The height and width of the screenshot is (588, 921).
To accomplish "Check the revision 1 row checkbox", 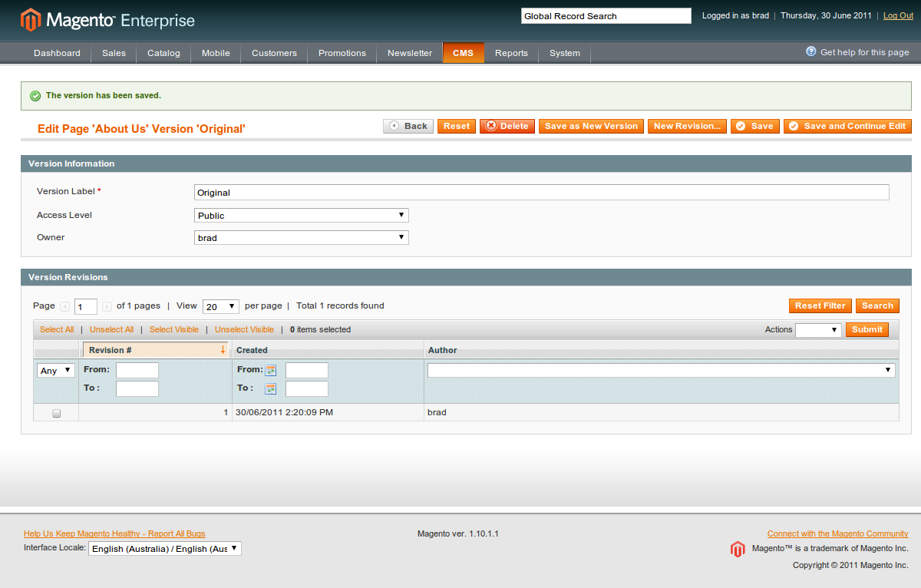I will tap(56, 413).
